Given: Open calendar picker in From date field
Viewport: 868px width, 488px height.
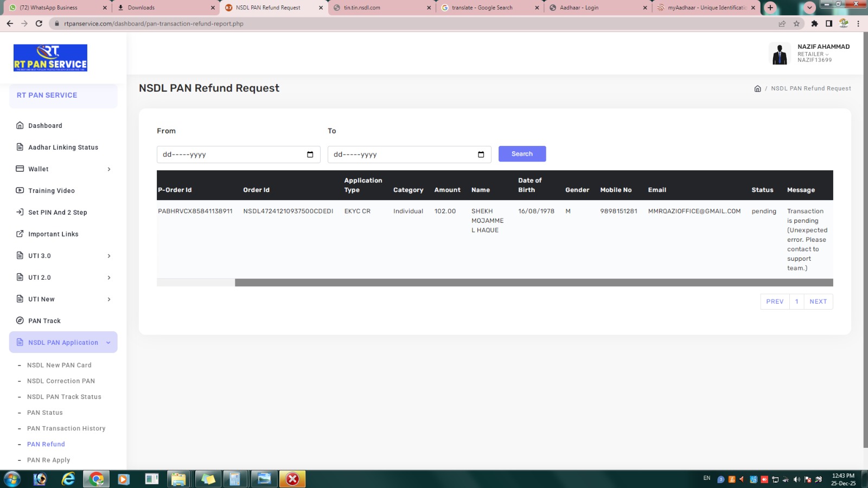Looking at the screenshot, I should tap(310, 155).
